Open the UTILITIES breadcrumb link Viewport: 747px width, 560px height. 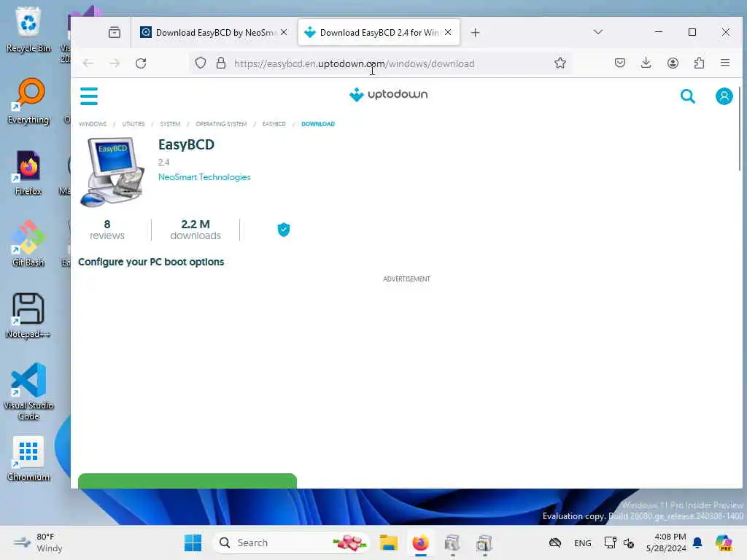[133, 124]
